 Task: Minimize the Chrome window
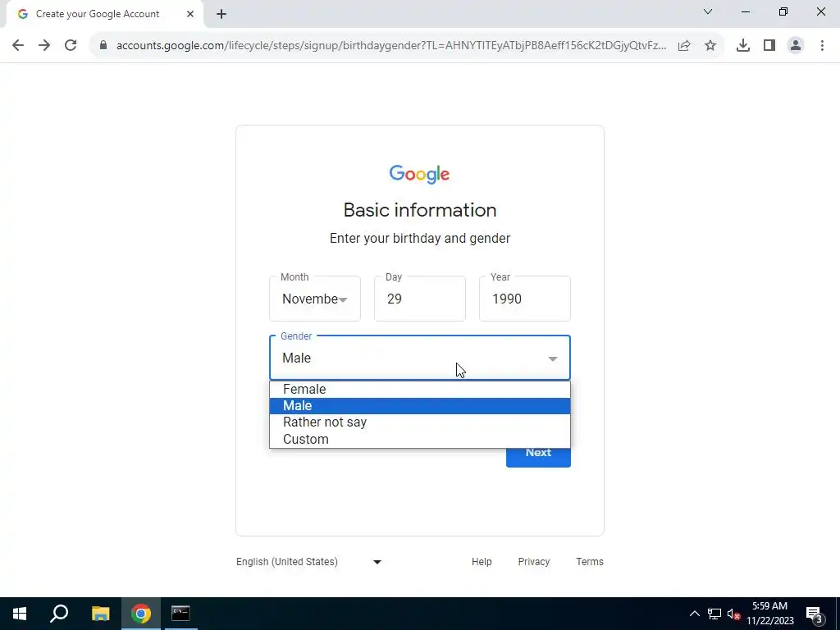[x=745, y=11]
